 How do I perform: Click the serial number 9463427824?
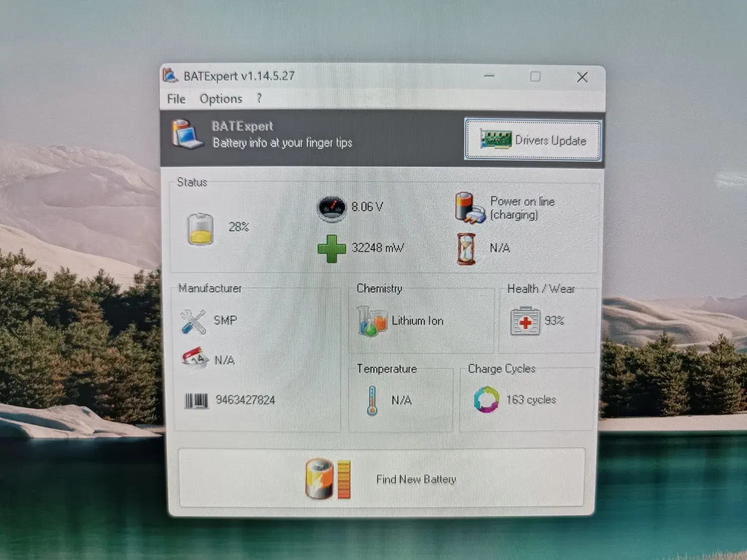[246, 400]
